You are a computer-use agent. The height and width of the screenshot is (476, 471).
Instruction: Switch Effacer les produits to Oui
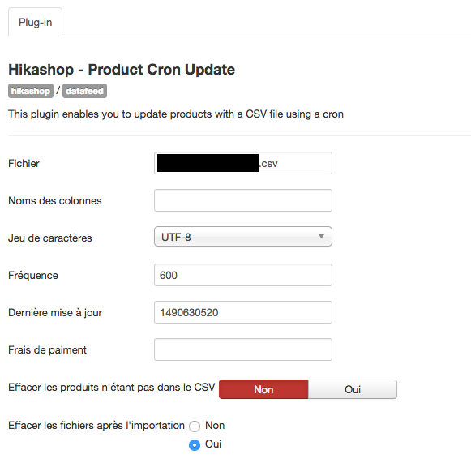point(353,389)
